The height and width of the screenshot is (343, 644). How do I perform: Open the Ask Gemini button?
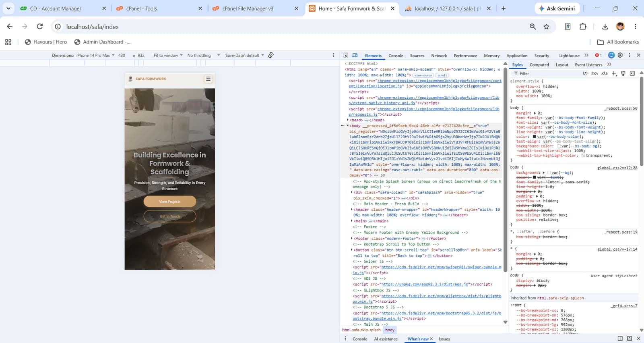[x=557, y=8]
